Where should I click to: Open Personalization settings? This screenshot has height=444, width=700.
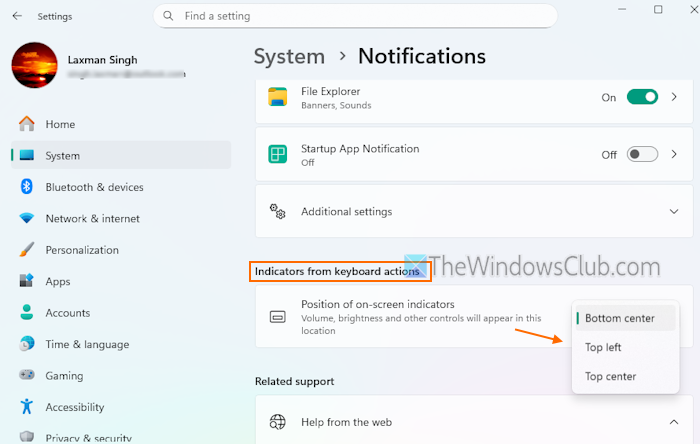(121, 249)
